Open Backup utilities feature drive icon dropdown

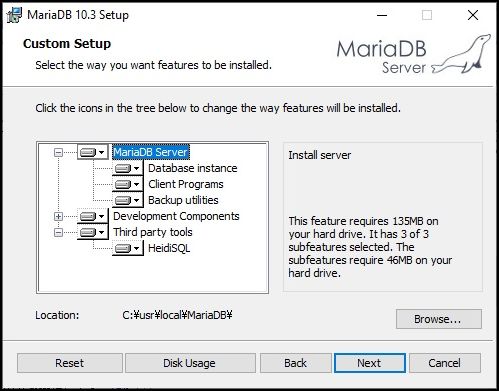(x=128, y=200)
